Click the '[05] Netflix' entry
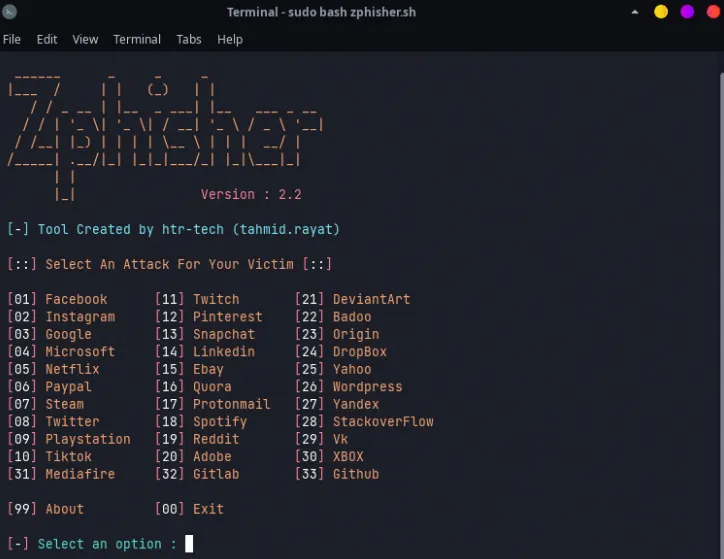The height and width of the screenshot is (559, 724). pyautogui.click(x=53, y=369)
